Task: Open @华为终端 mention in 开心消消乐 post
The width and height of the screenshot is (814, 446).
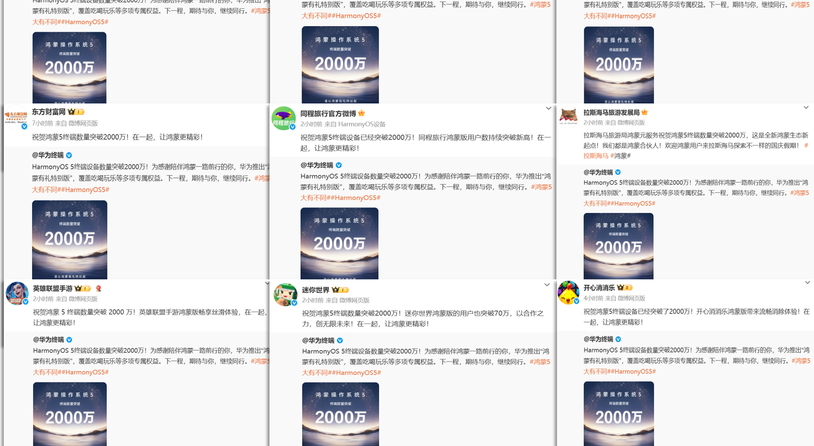Action: [x=598, y=339]
